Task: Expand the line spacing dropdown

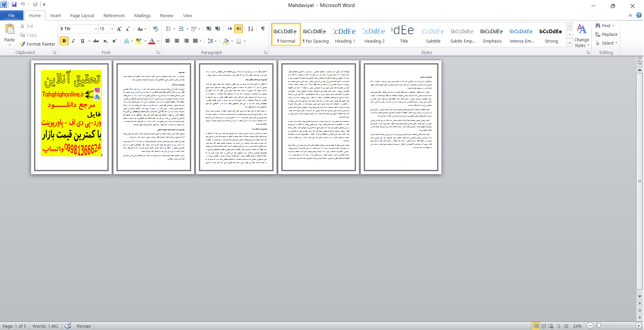Action: click(x=215, y=41)
